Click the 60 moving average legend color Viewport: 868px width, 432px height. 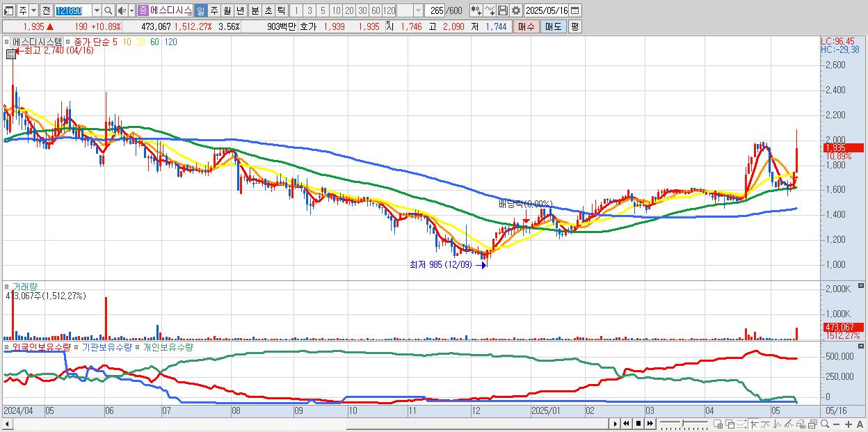[x=154, y=42]
